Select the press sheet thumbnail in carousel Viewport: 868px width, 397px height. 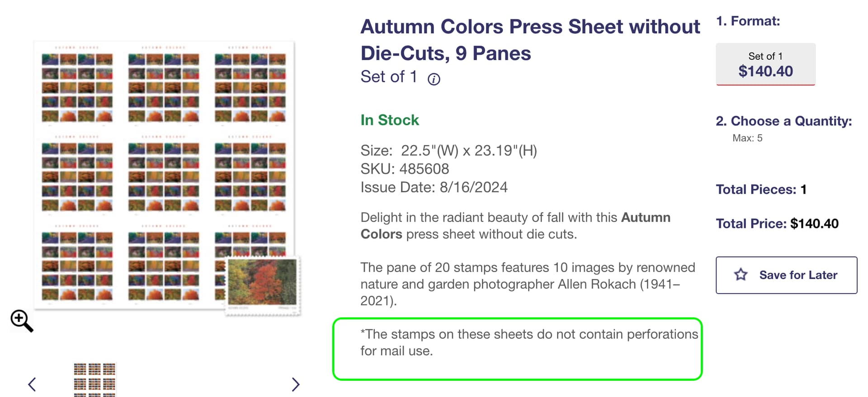pyautogui.click(x=94, y=379)
